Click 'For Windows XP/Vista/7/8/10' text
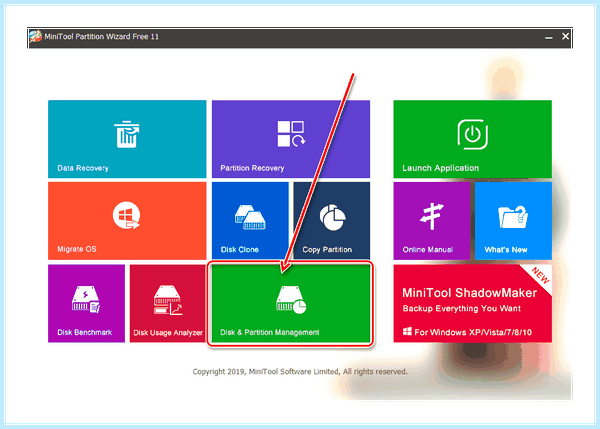Screen dimensions: 600x429 473,332
